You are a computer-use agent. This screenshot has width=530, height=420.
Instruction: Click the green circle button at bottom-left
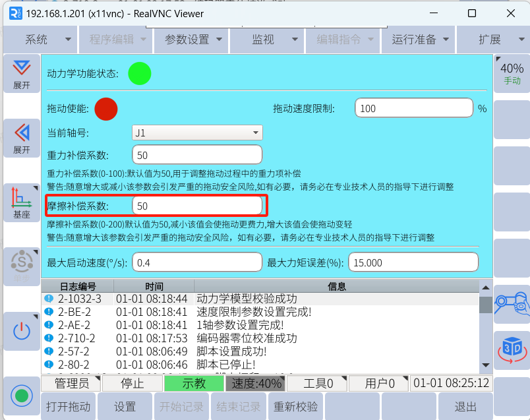click(22, 396)
